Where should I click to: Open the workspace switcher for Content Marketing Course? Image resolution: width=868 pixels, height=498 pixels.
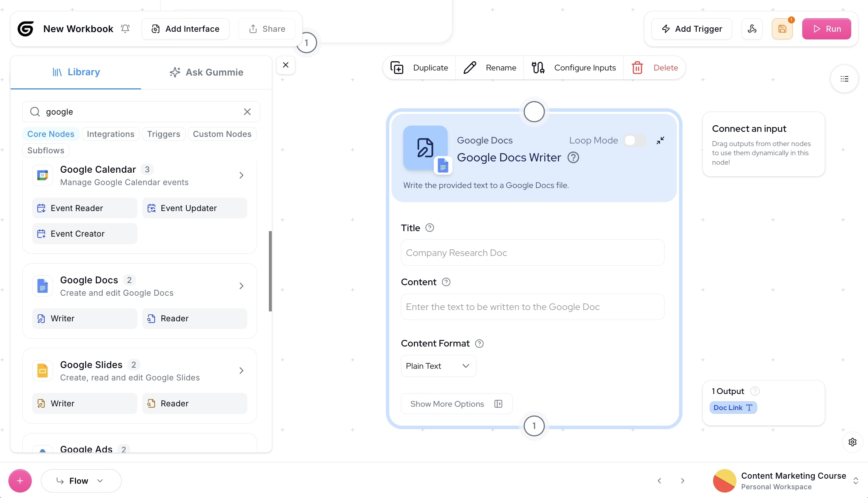tap(785, 481)
